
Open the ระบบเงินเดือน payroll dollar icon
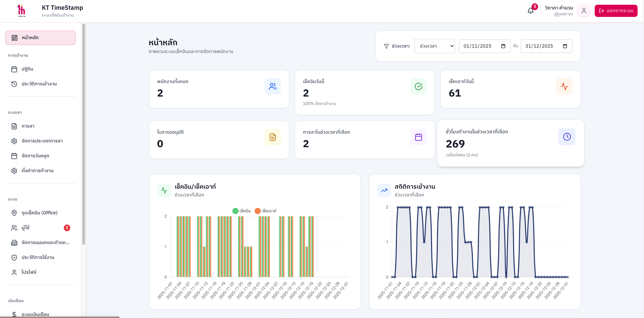pos(14,313)
